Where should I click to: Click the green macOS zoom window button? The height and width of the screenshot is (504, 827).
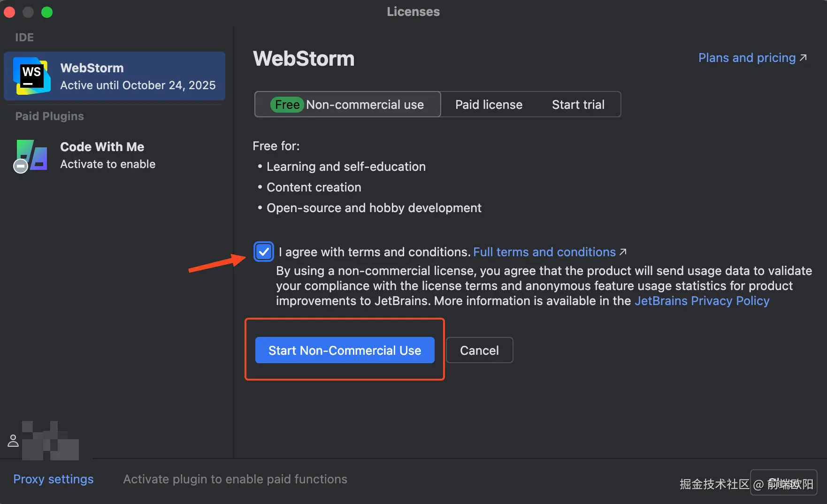pyautogui.click(x=47, y=12)
